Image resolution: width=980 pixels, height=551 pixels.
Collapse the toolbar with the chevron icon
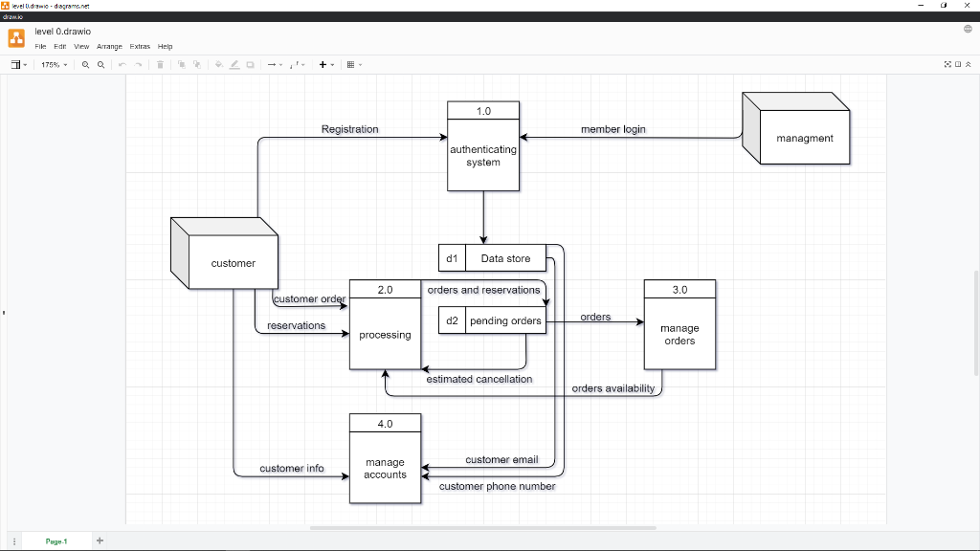click(x=968, y=63)
